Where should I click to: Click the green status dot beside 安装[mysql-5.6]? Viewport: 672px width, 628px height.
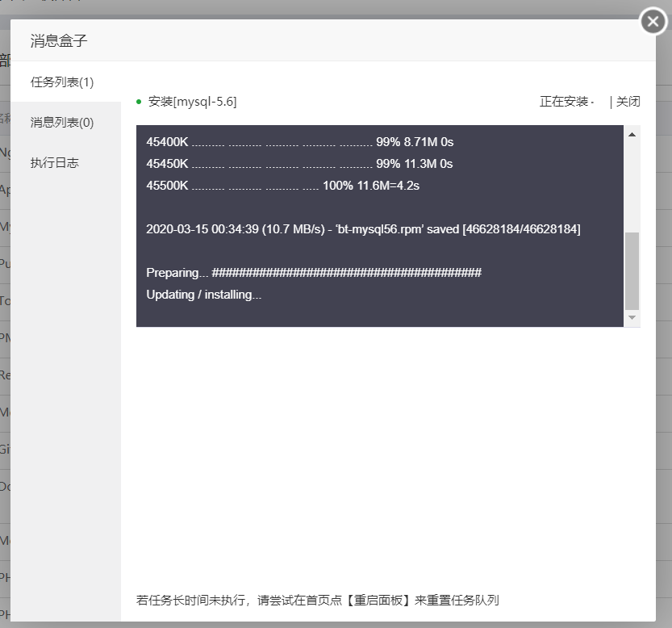[x=139, y=102]
